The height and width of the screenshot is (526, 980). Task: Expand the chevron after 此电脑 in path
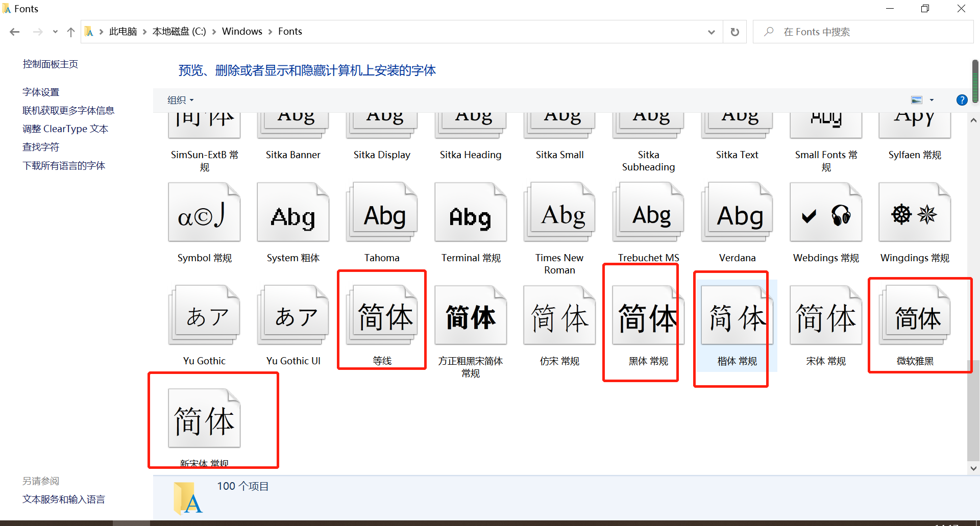click(x=145, y=32)
